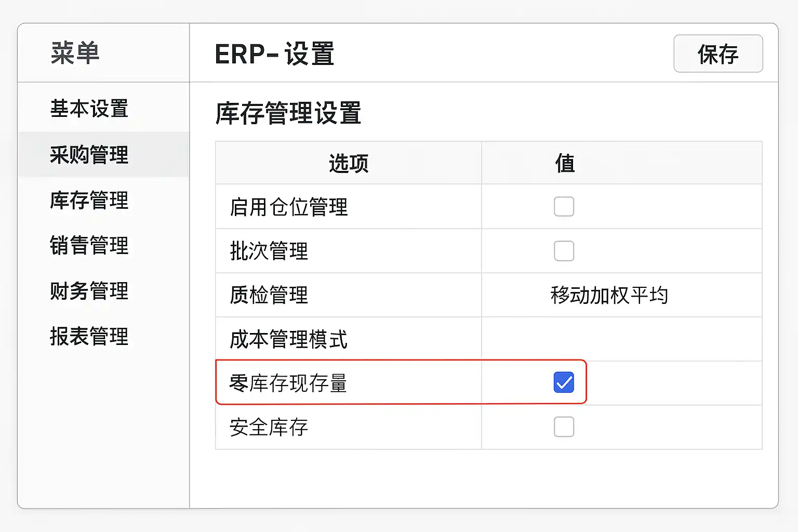This screenshot has height=532, width=798.
Task: Go to 库存管理 in the sidebar
Action: click(89, 200)
